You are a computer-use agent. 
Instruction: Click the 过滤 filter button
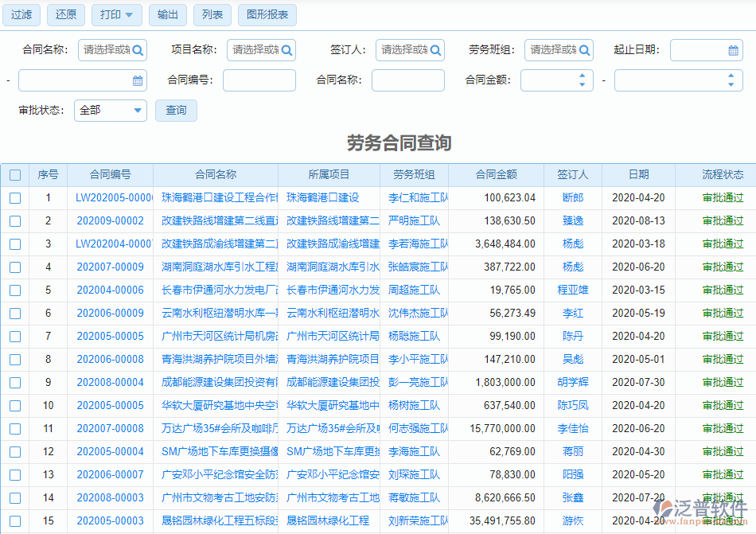(x=21, y=14)
